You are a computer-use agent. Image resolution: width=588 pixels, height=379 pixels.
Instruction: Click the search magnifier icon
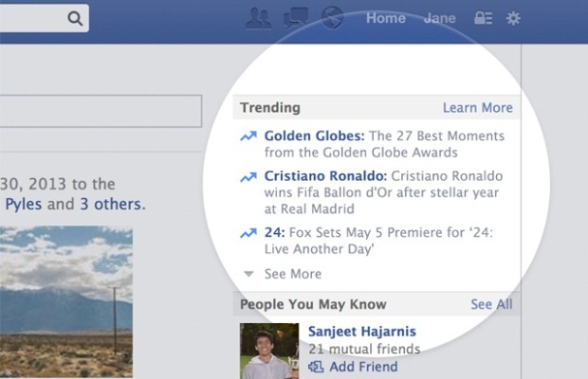click(75, 18)
